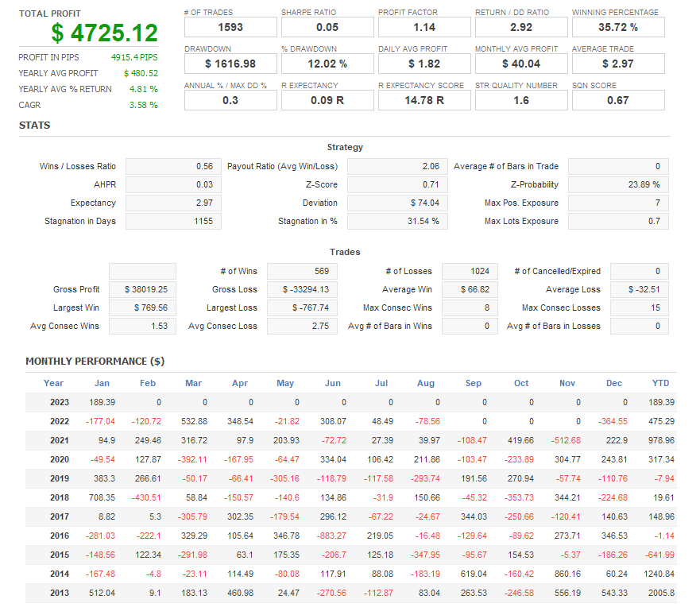Select the Max Lots Exposure field 0.7

coord(618,222)
